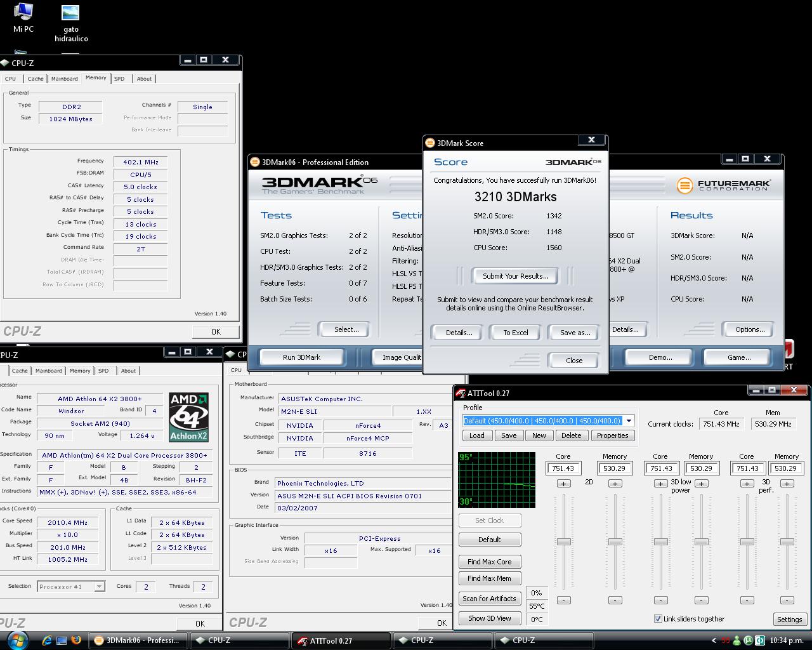Click the green Messenger tray icon
Image resolution: width=812 pixels, height=650 pixels.
[x=738, y=640]
